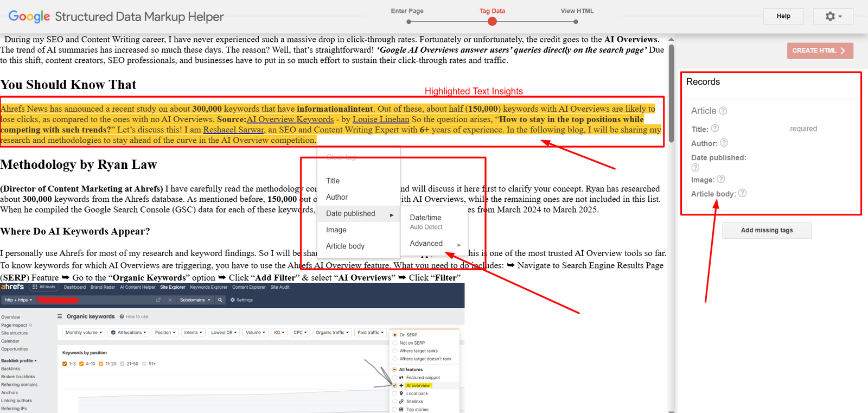The width and height of the screenshot is (868, 413).
Task: Open the Louise Linehan link
Action: pos(381,119)
